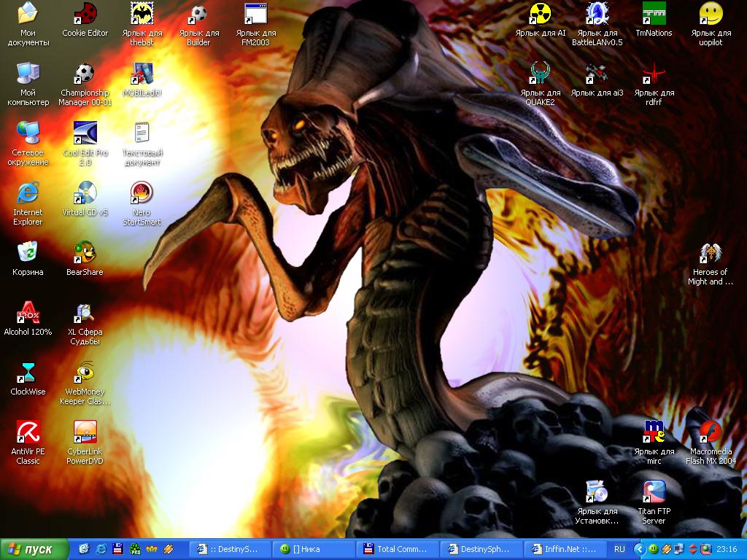Select the Сетевое окружение icon
Screen dimensions: 747x560
pos(28,144)
